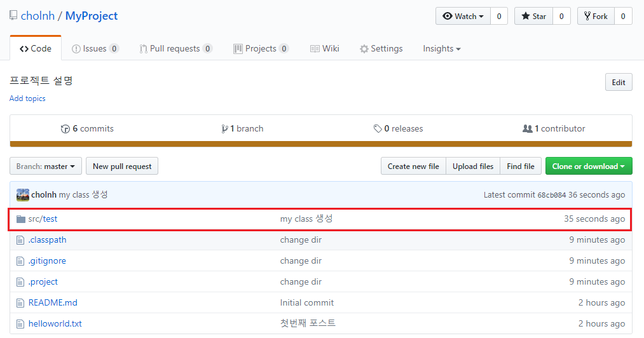Viewport: 644px width, 338px height.
Task: Click the cholnh avatar thumbnail
Action: 23,194
